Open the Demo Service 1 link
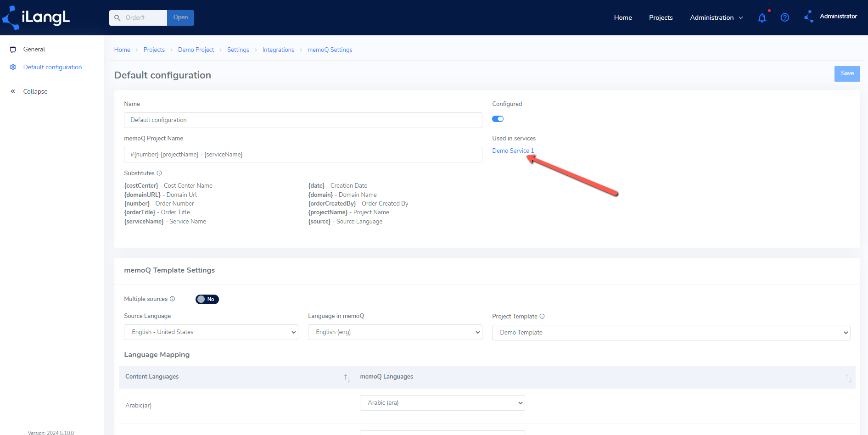868x435 pixels. (x=513, y=151)
